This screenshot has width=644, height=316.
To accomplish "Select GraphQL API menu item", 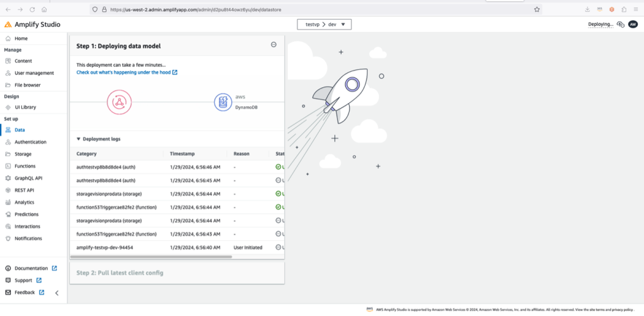I will click(x=28, y=178).
